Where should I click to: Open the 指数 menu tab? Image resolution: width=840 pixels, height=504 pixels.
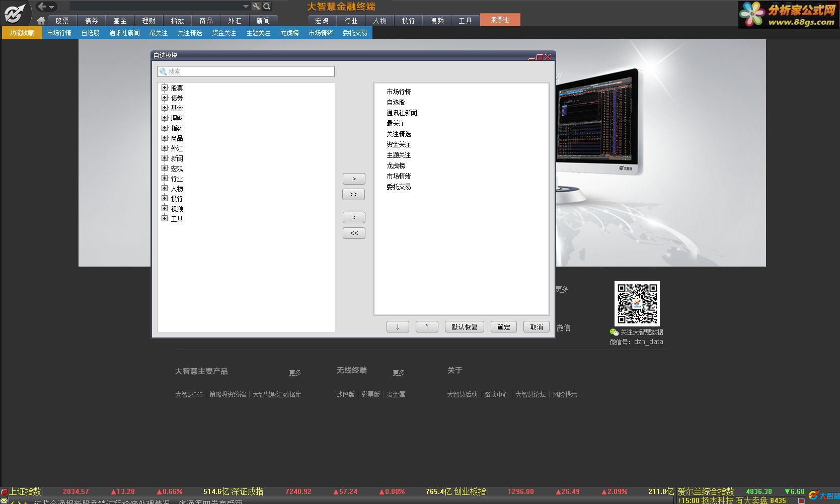(177, 21)
